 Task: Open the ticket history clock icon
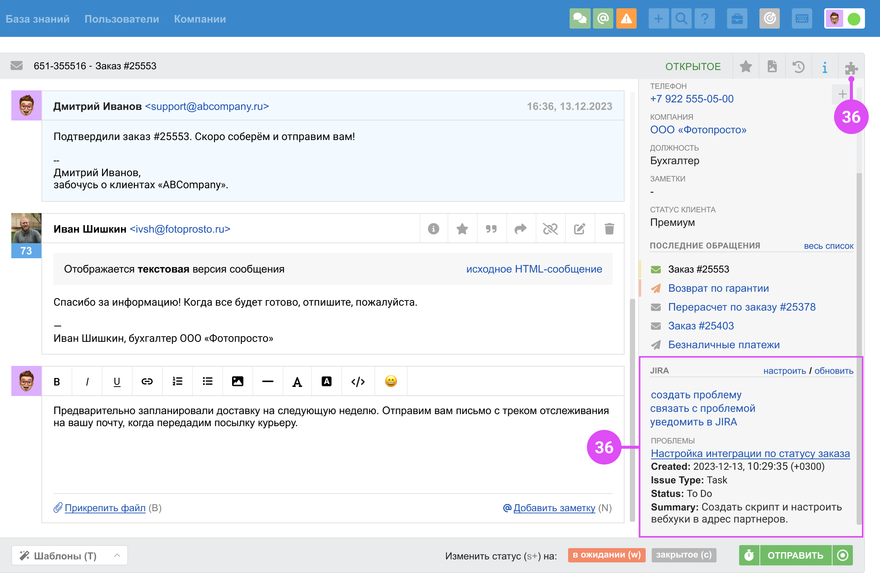(x=798, y=67)
